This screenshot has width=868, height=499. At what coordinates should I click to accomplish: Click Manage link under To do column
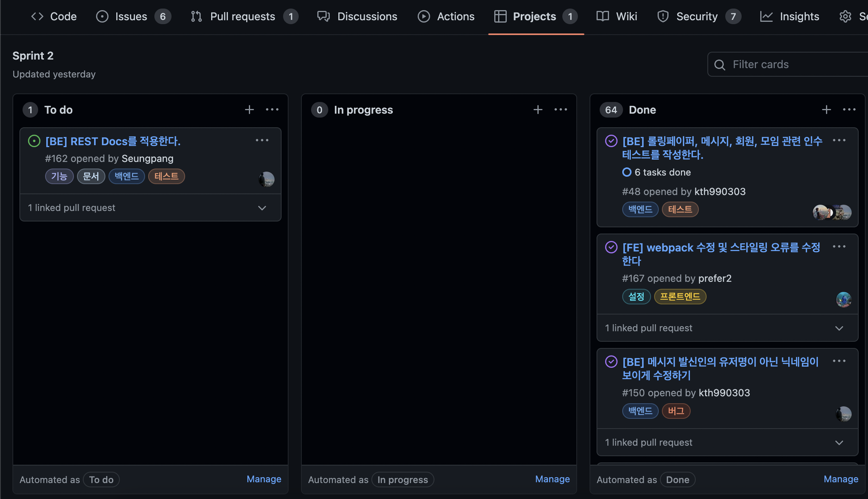click(264, 479)
